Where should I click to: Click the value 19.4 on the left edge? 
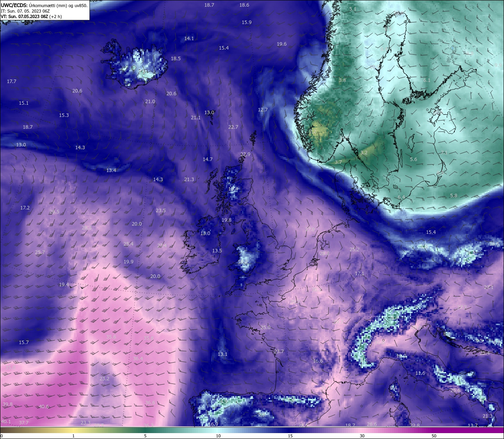(64, 285)
